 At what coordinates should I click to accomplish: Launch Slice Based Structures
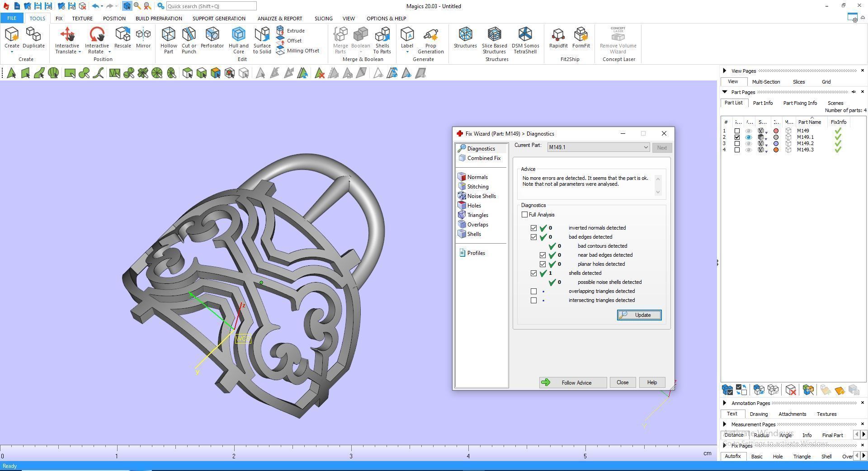(494, 40)
